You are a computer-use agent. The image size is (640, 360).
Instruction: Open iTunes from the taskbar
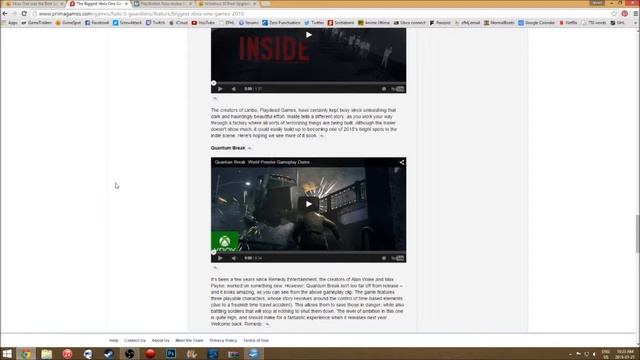[67, 354]
